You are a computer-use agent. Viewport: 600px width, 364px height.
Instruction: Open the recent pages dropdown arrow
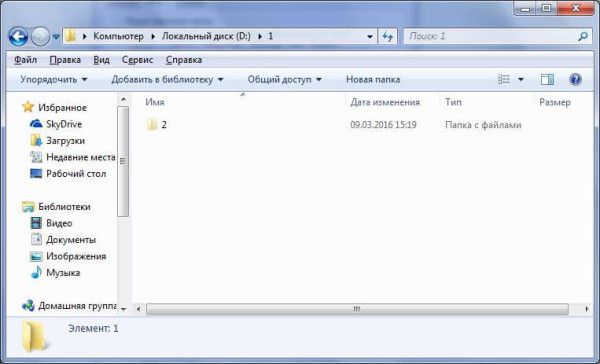point(56,37)
